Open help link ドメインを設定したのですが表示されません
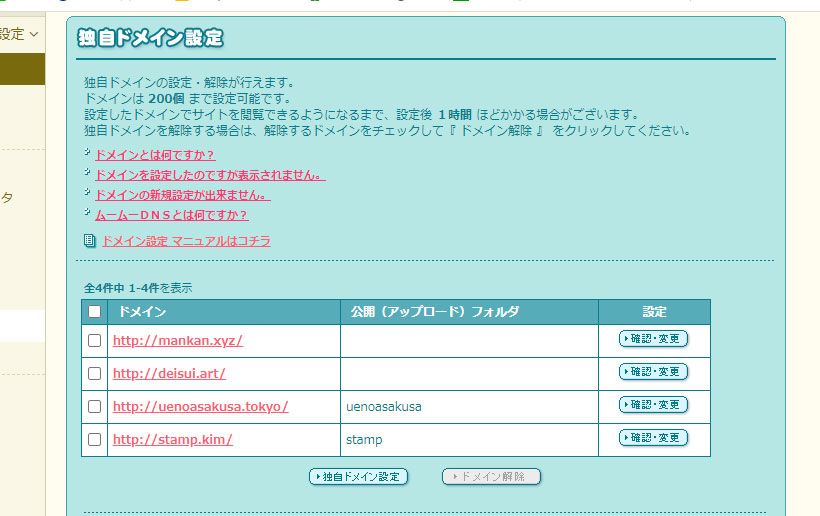 210,175
